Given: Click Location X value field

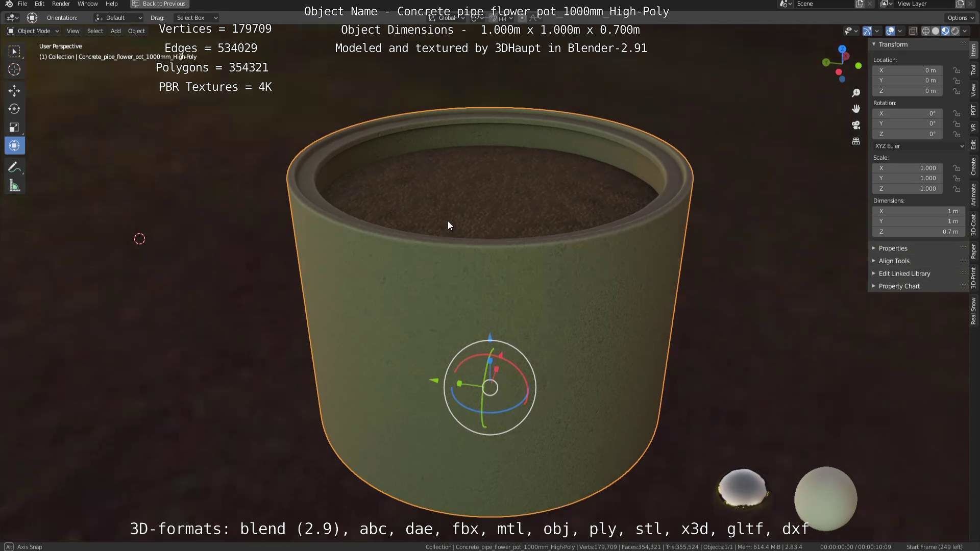Looking at the screenshot, I should (x=908, y=70).
